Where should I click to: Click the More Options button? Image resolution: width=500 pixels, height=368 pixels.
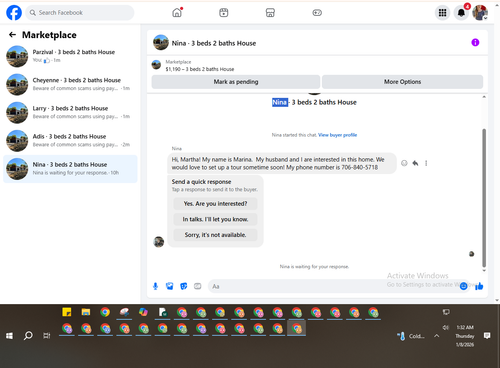click(x=402, y=82)
